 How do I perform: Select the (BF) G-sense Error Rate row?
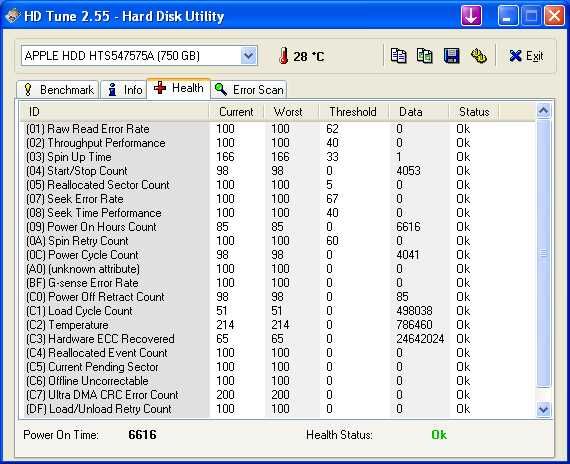278,283
